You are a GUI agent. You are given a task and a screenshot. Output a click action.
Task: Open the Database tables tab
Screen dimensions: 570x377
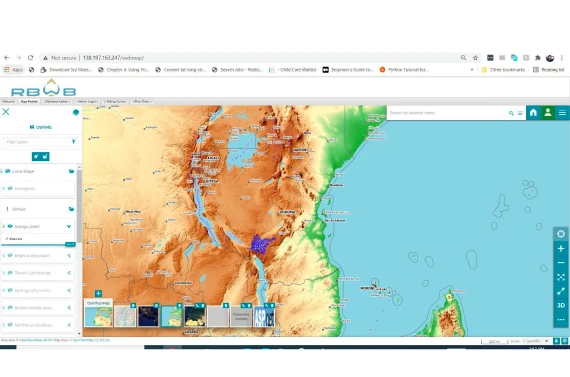57,101
